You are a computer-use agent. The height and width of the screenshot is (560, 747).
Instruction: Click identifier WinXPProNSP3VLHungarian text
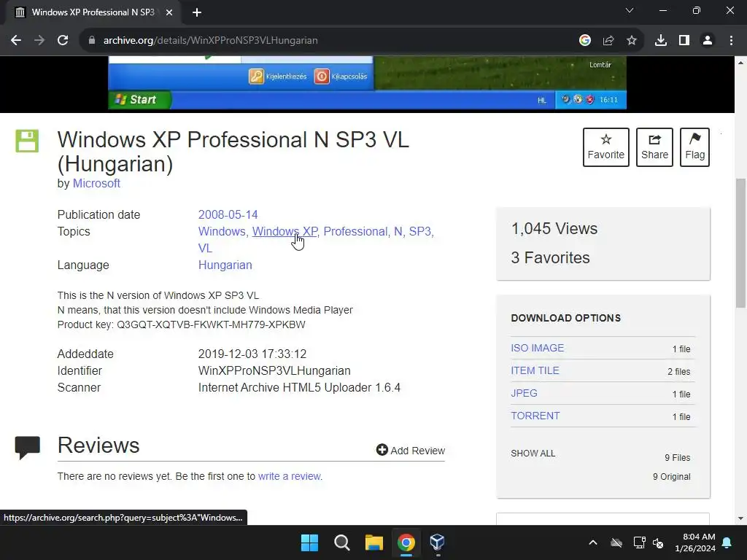click(x=274, y=371)
